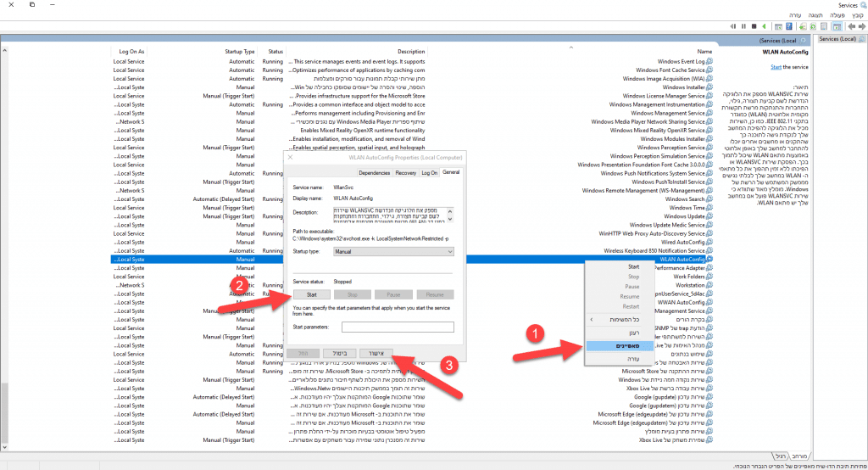Viewport: 868px width, 470px height.
Task: Click the Restart Service toolbar icon
Action: (x=733, y=26)
